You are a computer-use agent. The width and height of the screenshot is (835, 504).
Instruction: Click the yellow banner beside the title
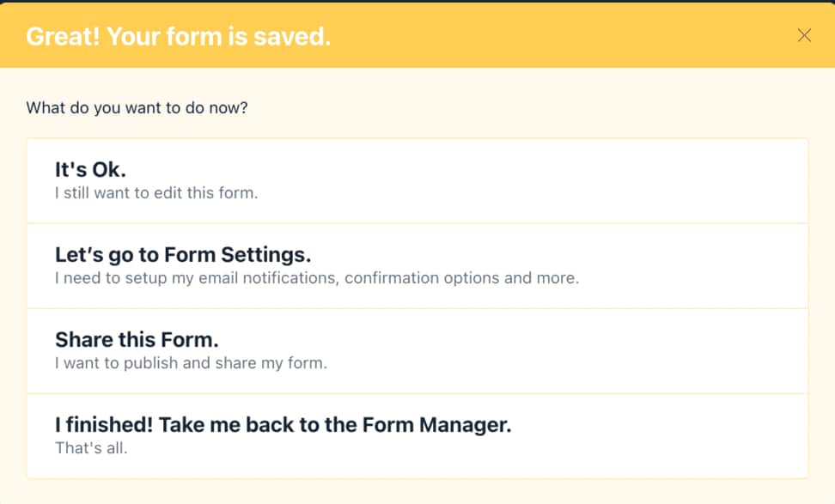558,36
